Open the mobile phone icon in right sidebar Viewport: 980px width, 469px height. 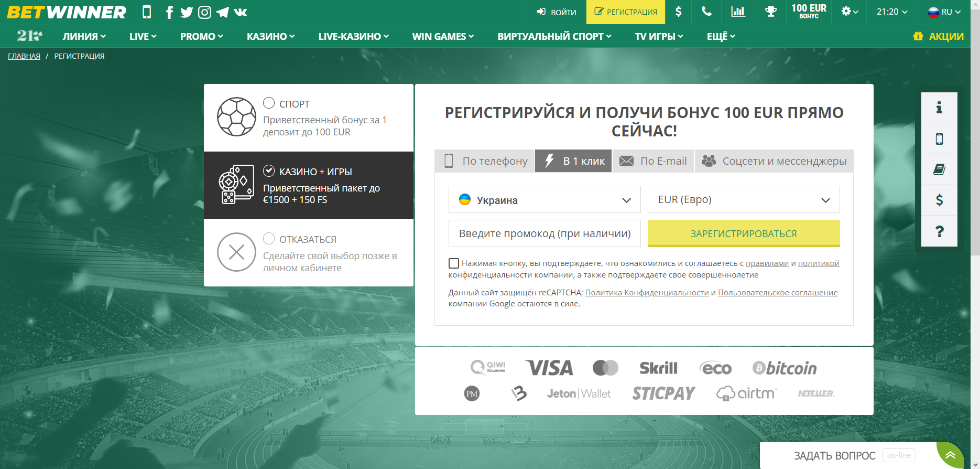(x=939, y=138)
